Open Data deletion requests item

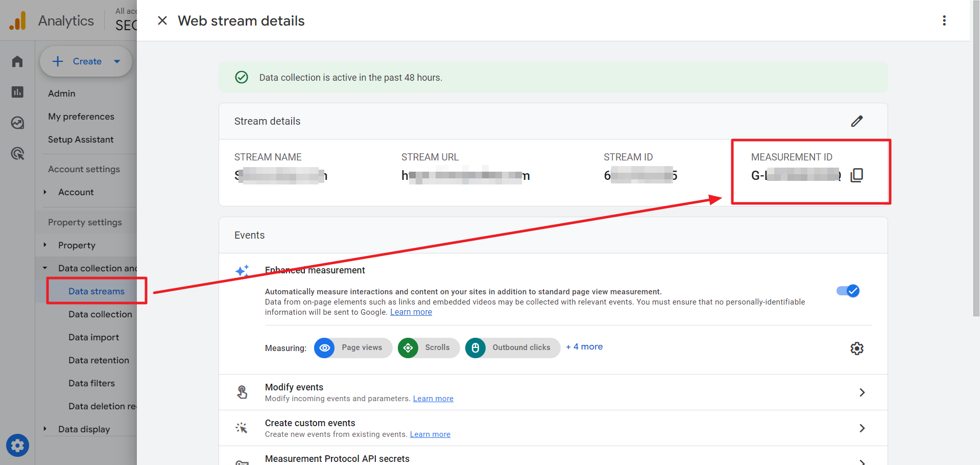tap(102, 406)
